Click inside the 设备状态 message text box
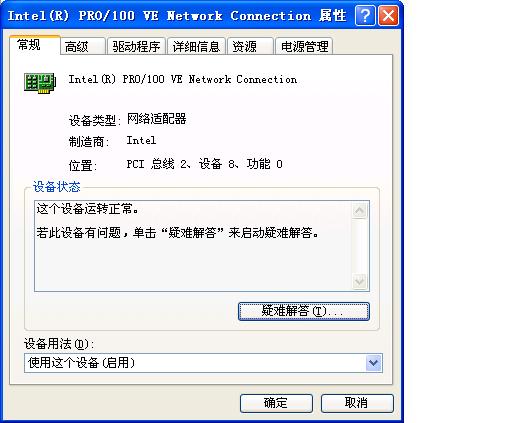 pos(193,246)
